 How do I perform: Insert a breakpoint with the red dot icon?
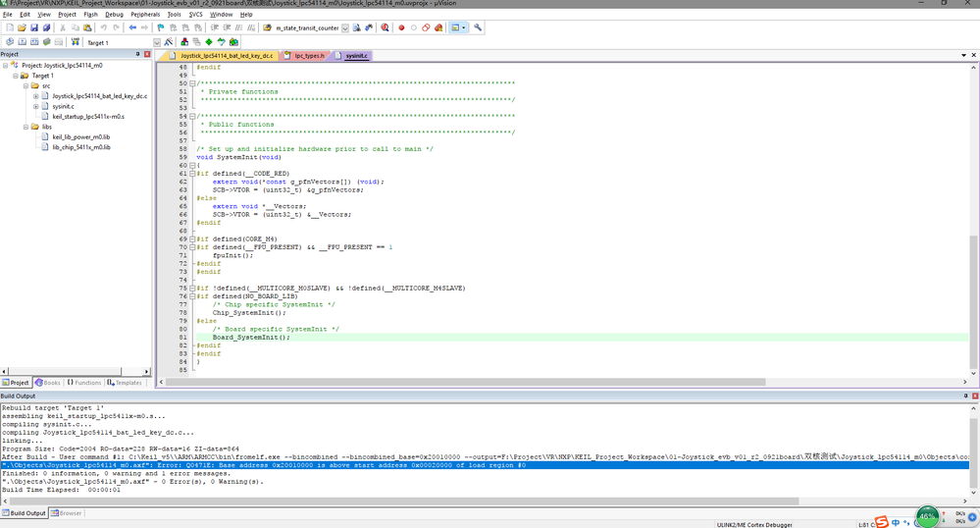click(401, 27)
